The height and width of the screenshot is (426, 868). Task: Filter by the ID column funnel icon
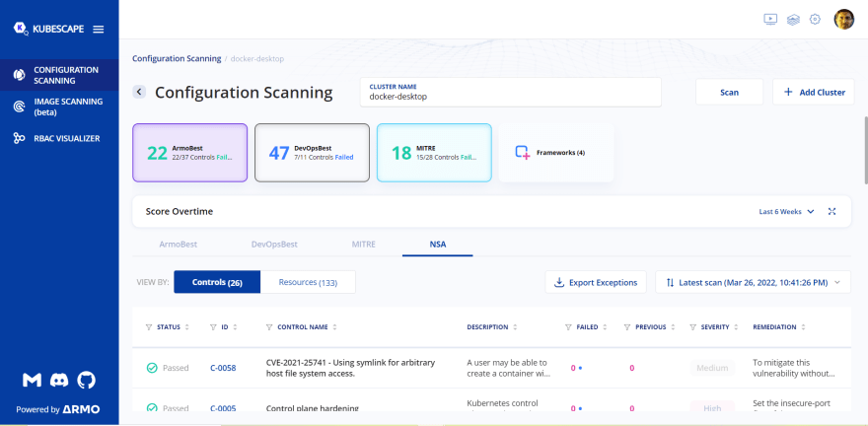tap(213, 327)
